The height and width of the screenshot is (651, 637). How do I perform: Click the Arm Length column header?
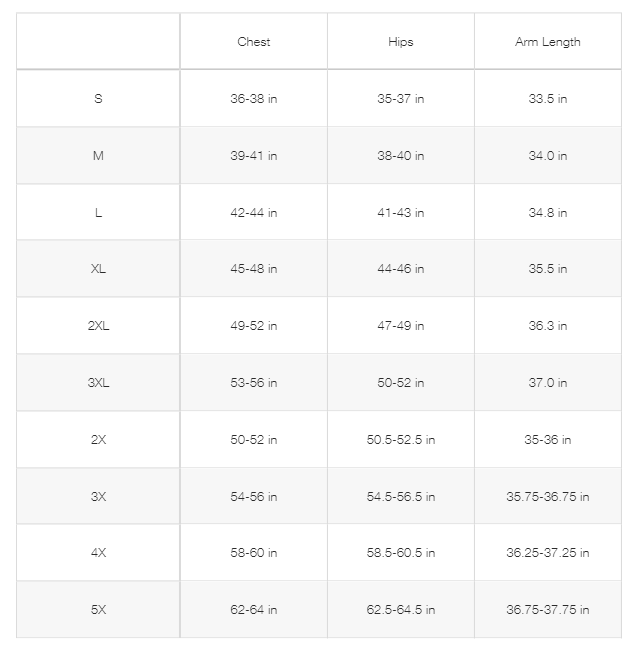[x=547, y=42]
